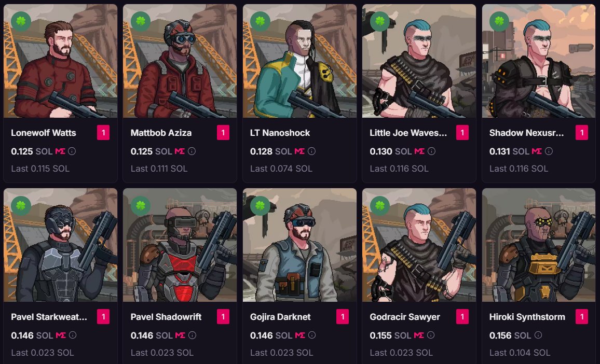Click the clover badge on Gojira Darknet image

pyautogui.click(x=260, y=206)
